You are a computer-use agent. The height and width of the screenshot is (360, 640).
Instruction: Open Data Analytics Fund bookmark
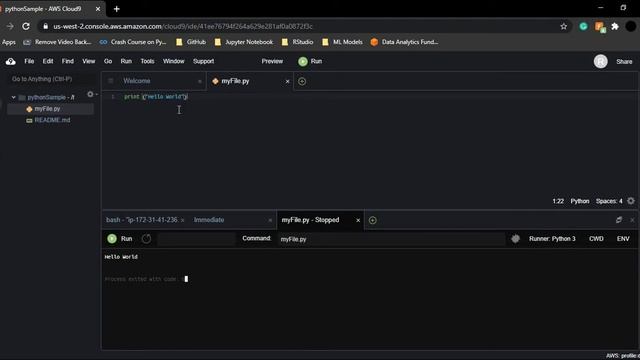coord(404,42)
